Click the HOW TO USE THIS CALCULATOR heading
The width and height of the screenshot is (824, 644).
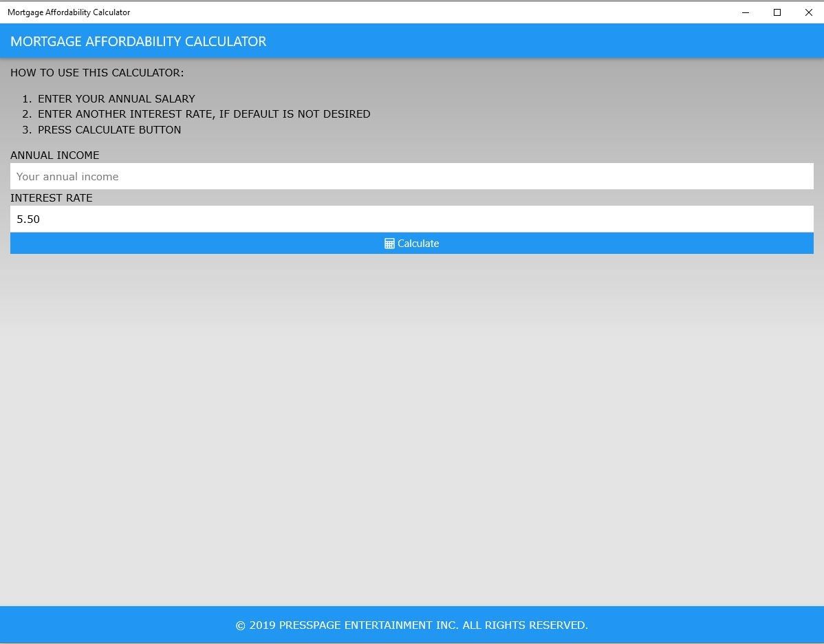pos(97,72)
